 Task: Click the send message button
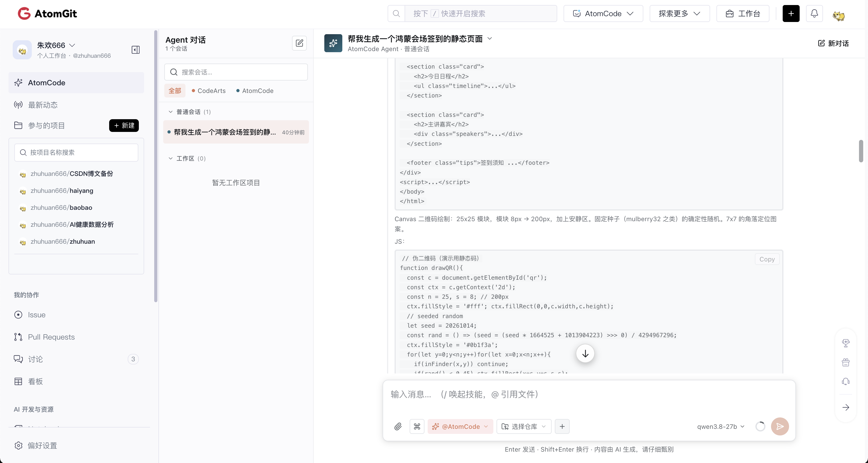pyautogui.click(x=780, y=426)
